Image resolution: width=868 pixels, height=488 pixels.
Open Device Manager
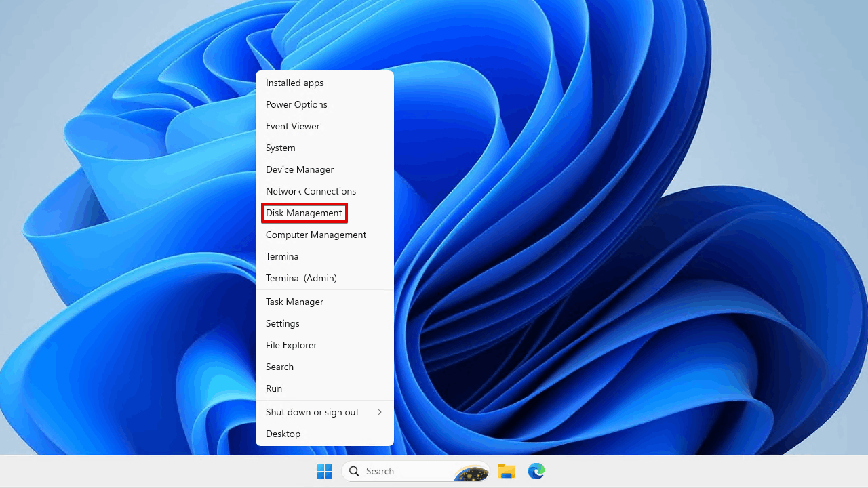click(x=299, y=169)
